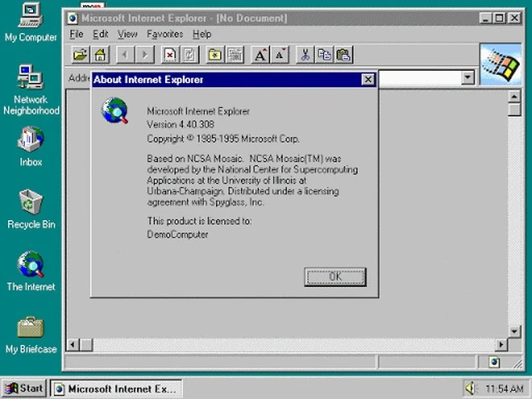The height and width of the screenshot is (399, 532).
Task: Click the vertical scrollbar down arrow
Action: [514, 331]
